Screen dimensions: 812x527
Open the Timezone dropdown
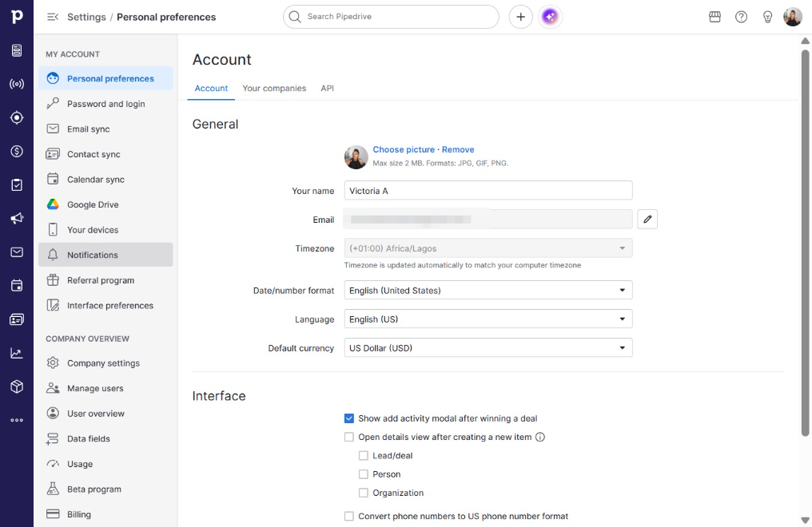tap(488, 248)
